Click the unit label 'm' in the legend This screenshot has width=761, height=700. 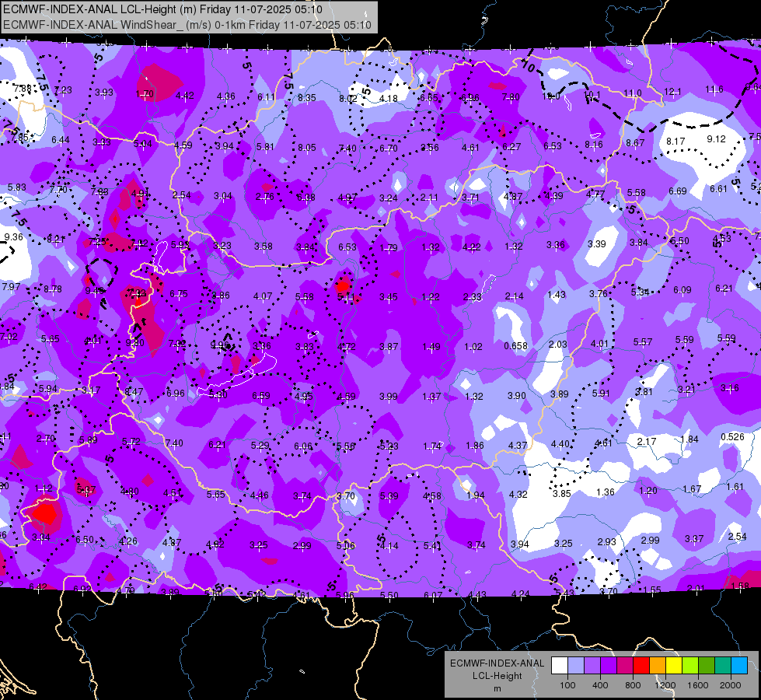497,688
